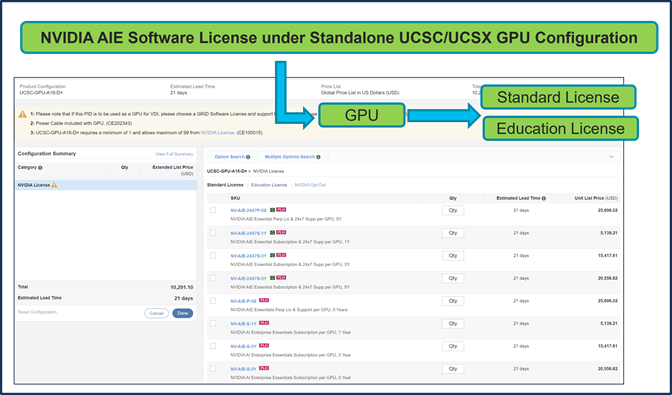The height and width of the screenshot is (395, 672).
Task: Click Qty field for NV-AIE-S-1Y
Action: pyautogui.click(x=453, y=323)
